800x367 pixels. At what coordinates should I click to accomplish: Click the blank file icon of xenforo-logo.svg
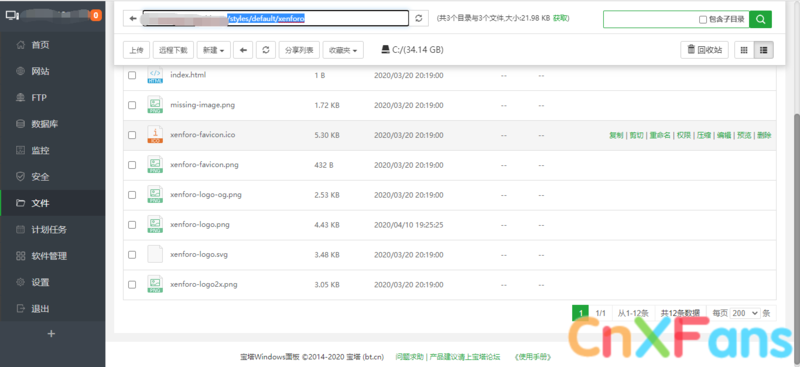155,254
